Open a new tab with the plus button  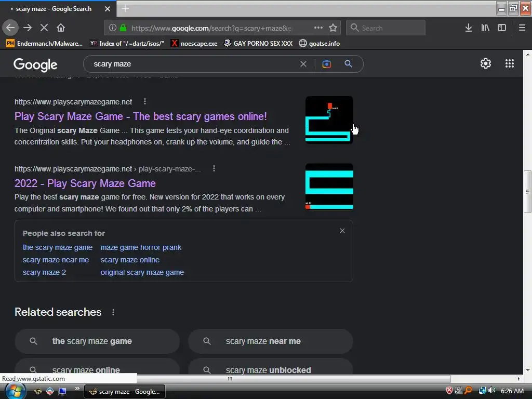(x=125, y=8)
